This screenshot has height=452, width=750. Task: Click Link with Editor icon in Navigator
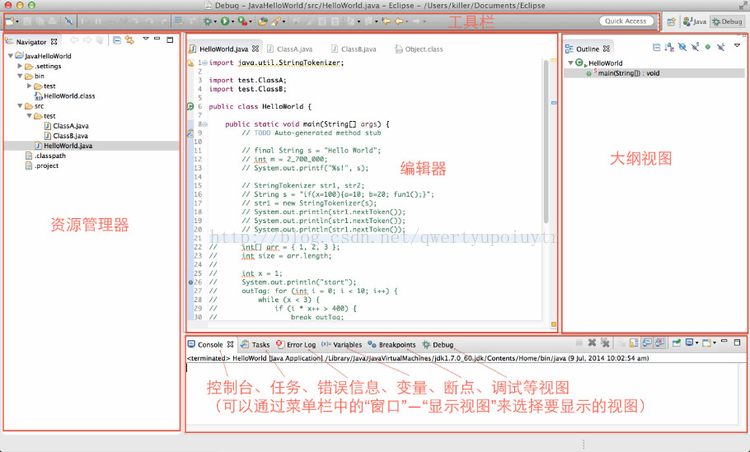(130, 40)
